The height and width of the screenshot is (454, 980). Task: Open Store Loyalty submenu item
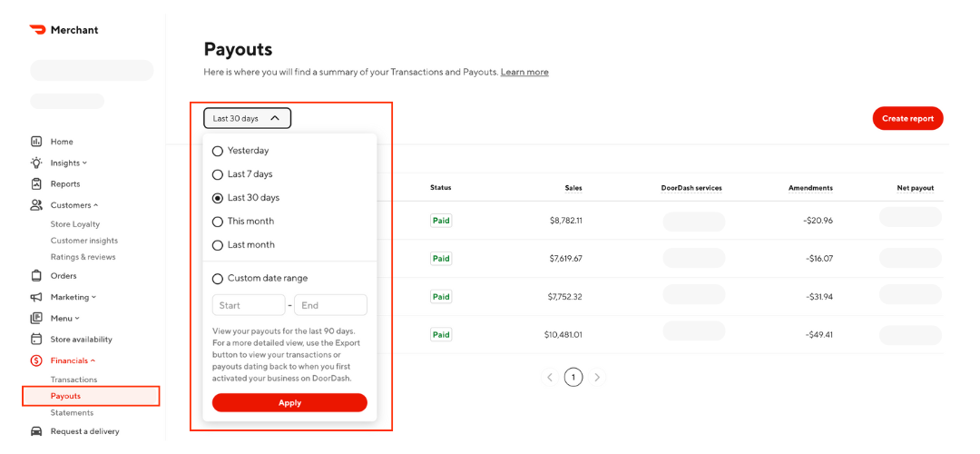click(75, 224)
